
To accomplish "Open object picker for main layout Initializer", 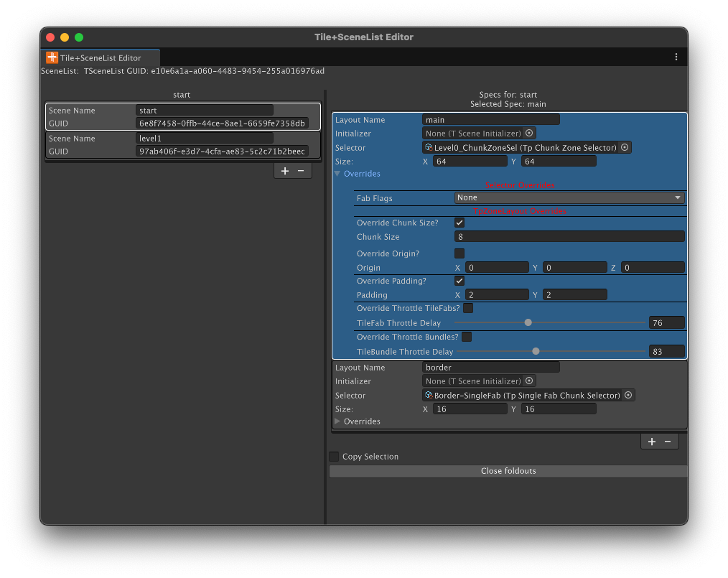I will [x=529, y=134].
